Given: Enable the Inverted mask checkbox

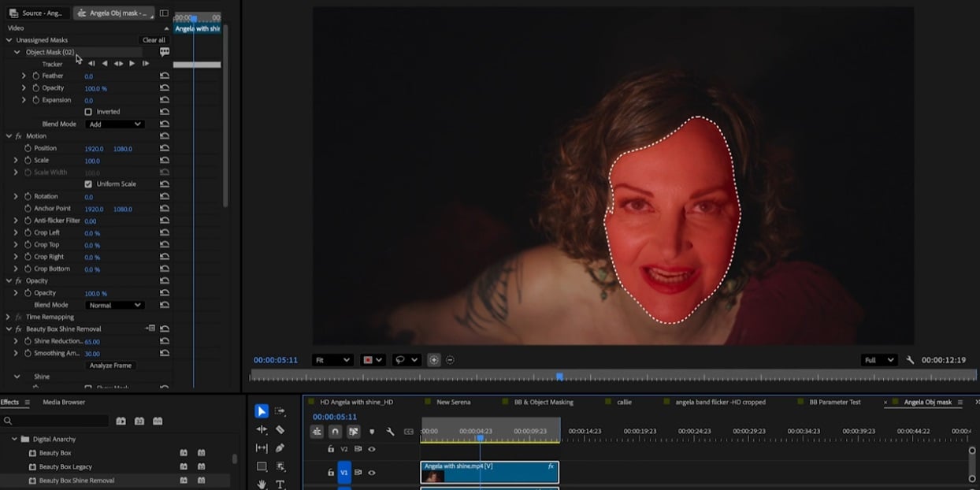Looking at the screenshot, I should coord(88,112).
